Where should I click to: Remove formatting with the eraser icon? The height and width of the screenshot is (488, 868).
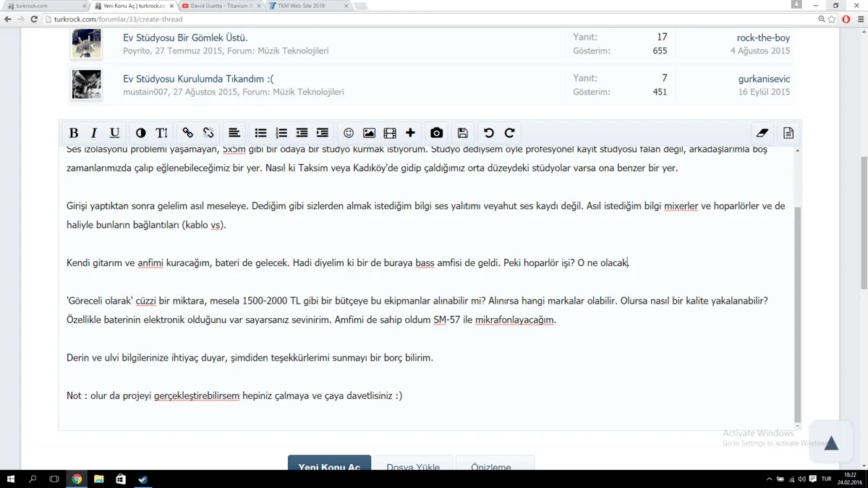[762, 133]
